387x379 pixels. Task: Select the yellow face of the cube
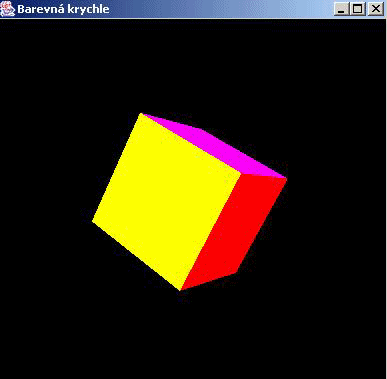(x=166, y=200)
